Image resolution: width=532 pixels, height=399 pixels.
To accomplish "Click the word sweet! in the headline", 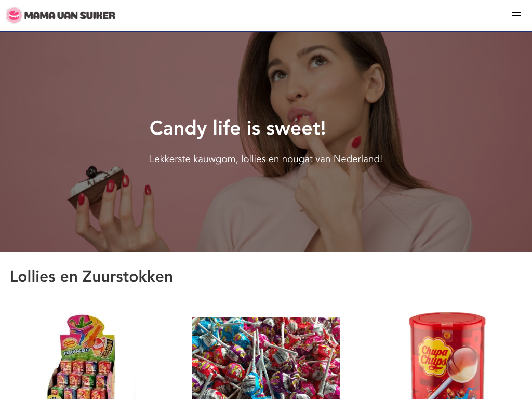I will point(296,128).
